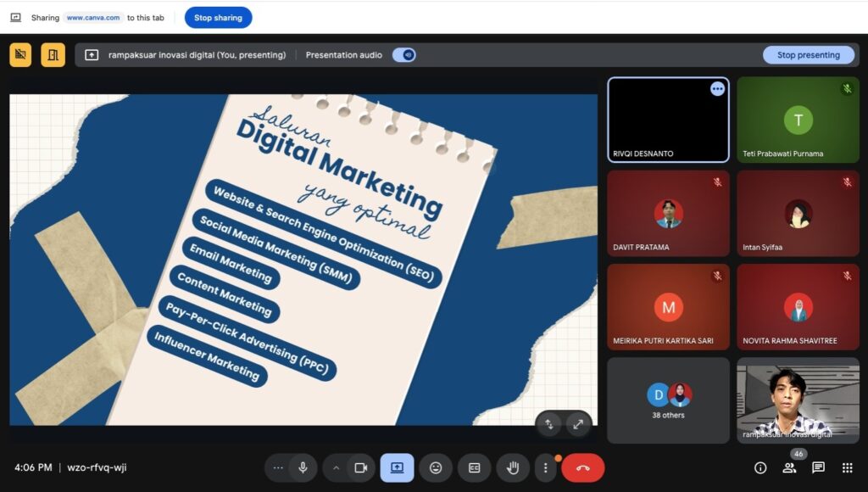868x492 pixels.
Task: Open the emoji reactions panel
Action: (435, 467)
